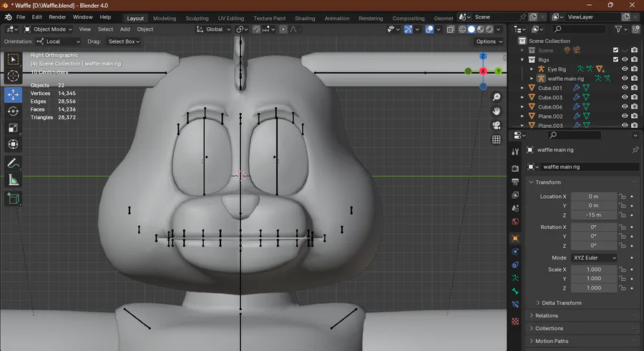Open the Armature data properties tab
Viewport: 644px width, 351px height.
515,278
